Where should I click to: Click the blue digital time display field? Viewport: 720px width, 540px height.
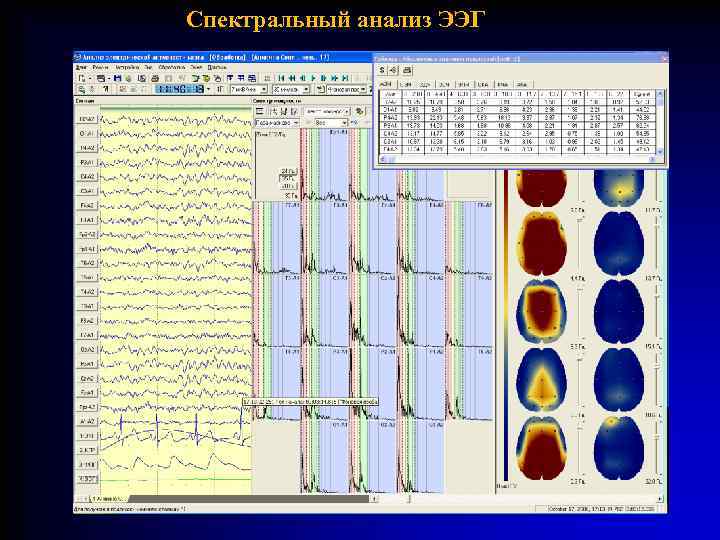[x=179, y=90]
